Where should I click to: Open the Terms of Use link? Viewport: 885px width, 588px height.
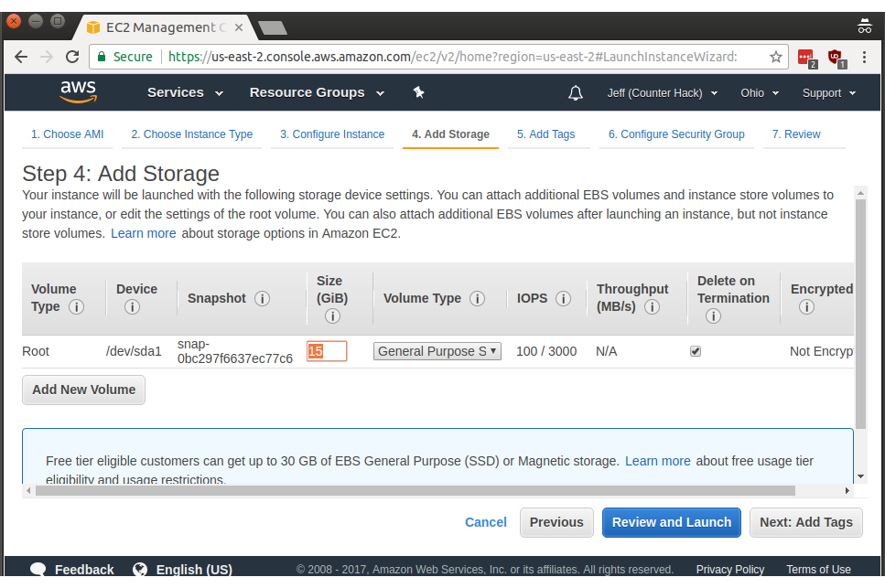[x=818, y=570]
